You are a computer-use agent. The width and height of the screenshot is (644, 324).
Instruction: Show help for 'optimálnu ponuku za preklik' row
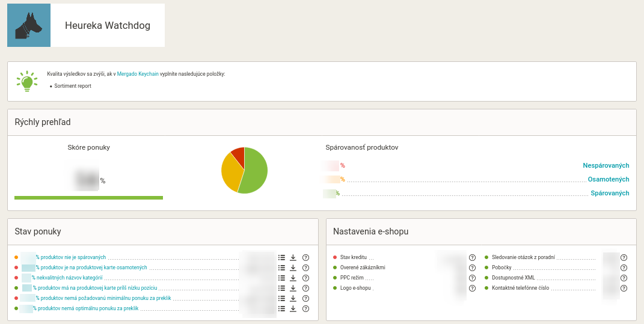click(x=305, y=309)
